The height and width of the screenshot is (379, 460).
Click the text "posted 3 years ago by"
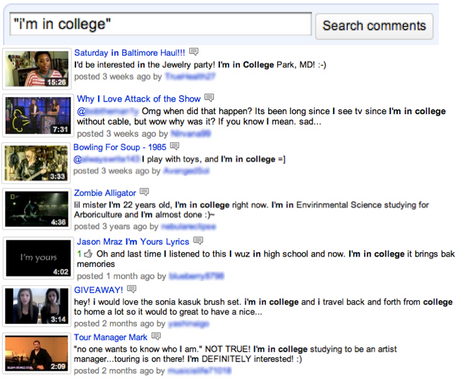coord(116,227)
